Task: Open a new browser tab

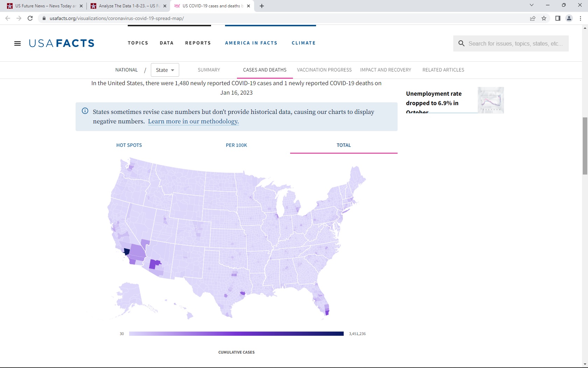Action: [x=262, y=6]
